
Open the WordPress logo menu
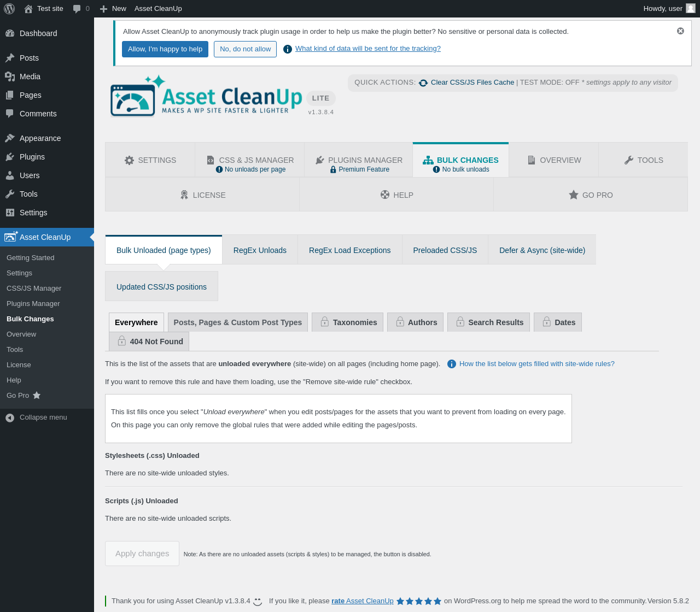[x=9, y=9]
